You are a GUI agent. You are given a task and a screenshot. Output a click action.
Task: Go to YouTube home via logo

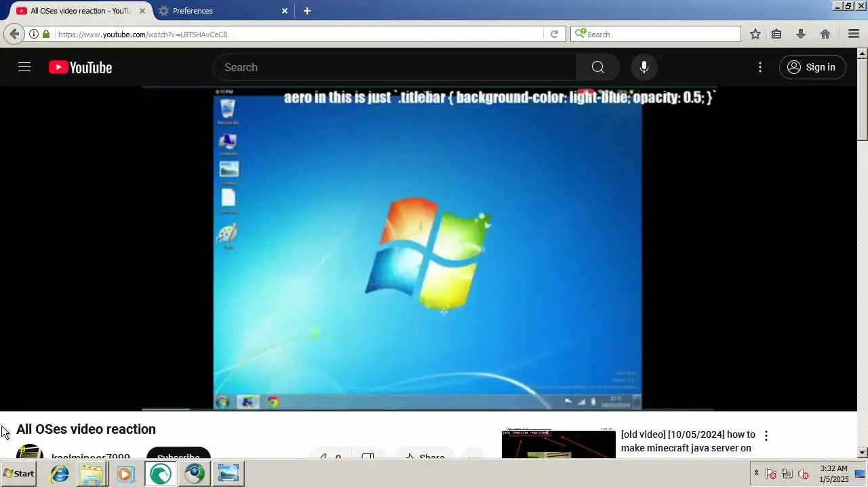pos(80,67)
